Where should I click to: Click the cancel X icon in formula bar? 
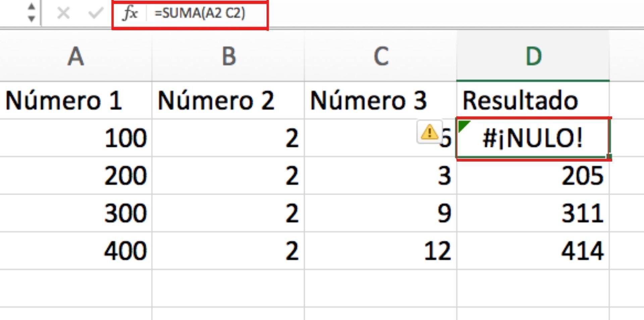point(63,13)
